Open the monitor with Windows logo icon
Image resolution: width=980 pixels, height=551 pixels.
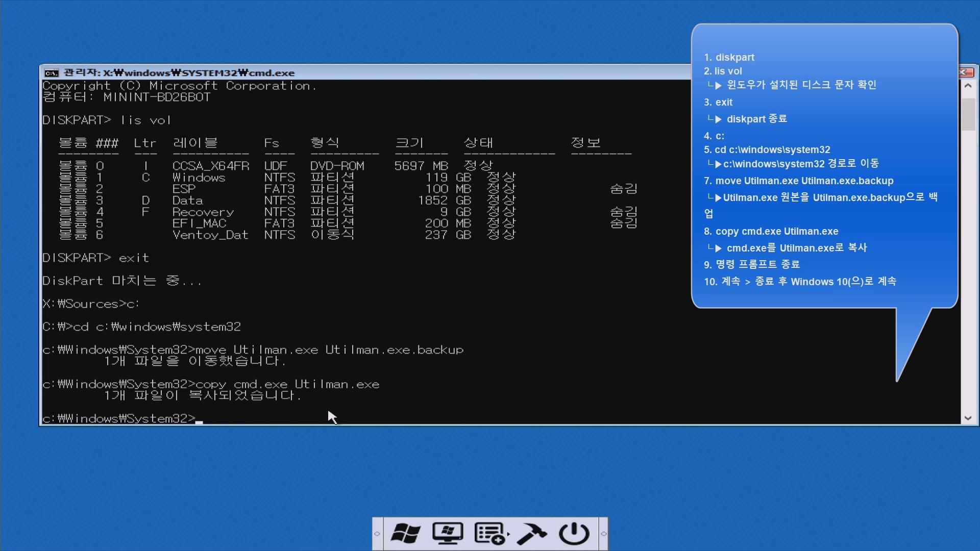[x=448, y=534]
